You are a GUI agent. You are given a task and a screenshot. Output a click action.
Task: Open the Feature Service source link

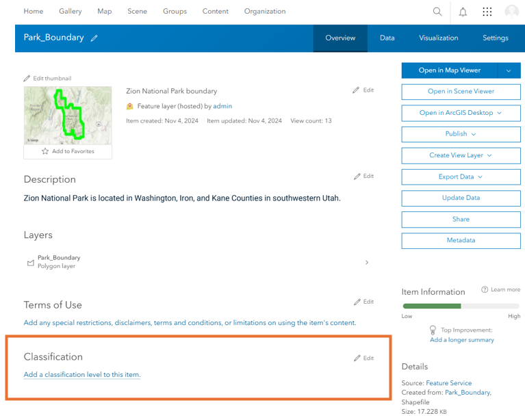448,383
